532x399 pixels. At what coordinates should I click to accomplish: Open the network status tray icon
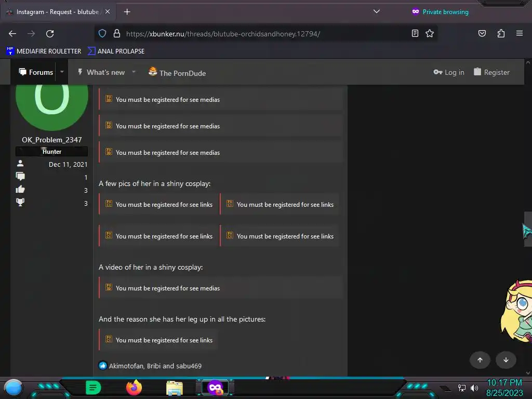coord(461,388)
